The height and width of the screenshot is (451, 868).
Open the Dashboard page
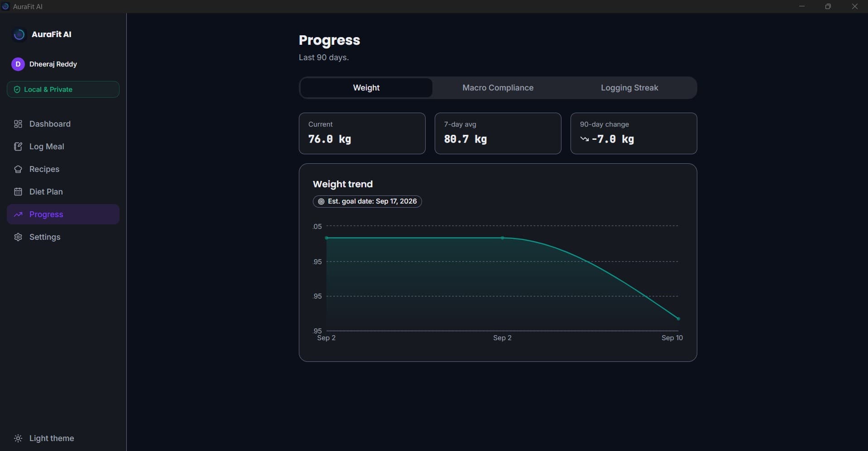tap(63, 124)
